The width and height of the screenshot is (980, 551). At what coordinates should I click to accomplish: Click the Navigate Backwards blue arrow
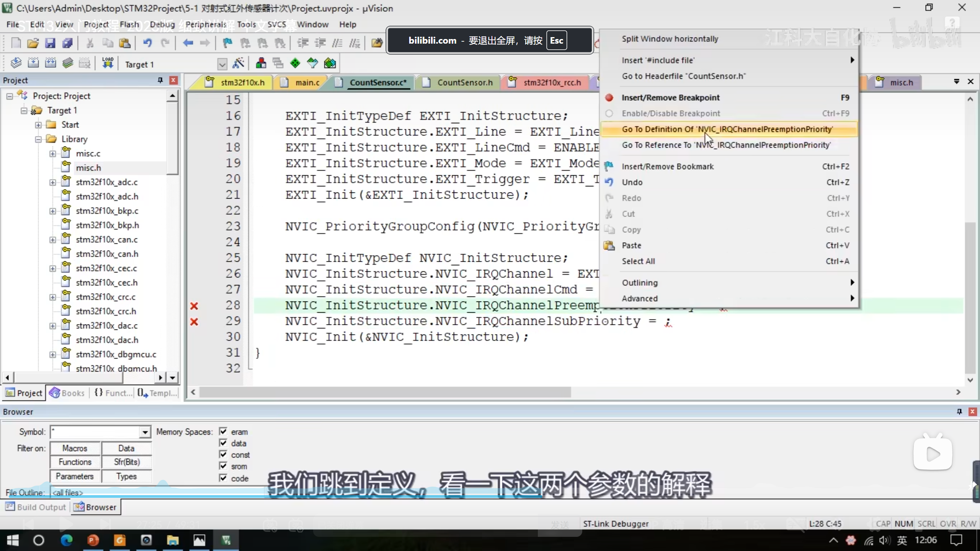click(188, 43)
